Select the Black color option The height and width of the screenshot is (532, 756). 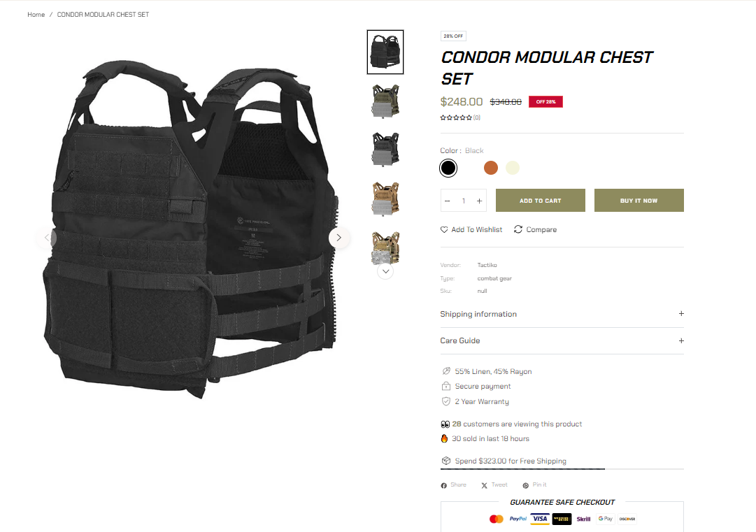click(x=448, y=168)
